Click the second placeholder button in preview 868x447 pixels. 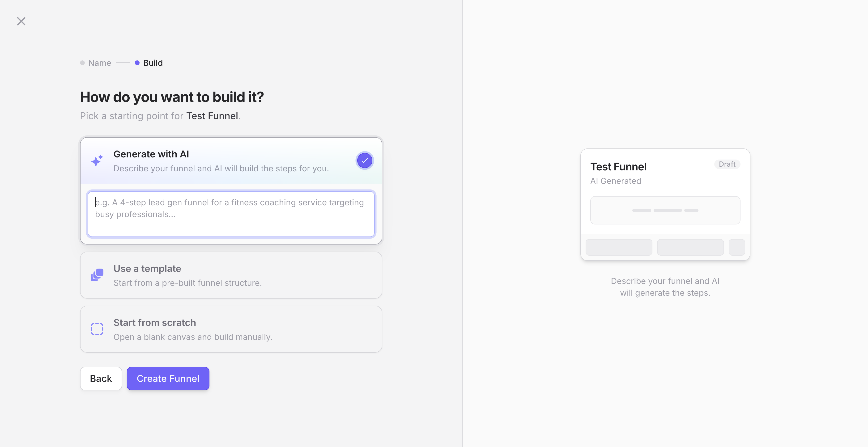pyautogui.click(x=690, y=247)
